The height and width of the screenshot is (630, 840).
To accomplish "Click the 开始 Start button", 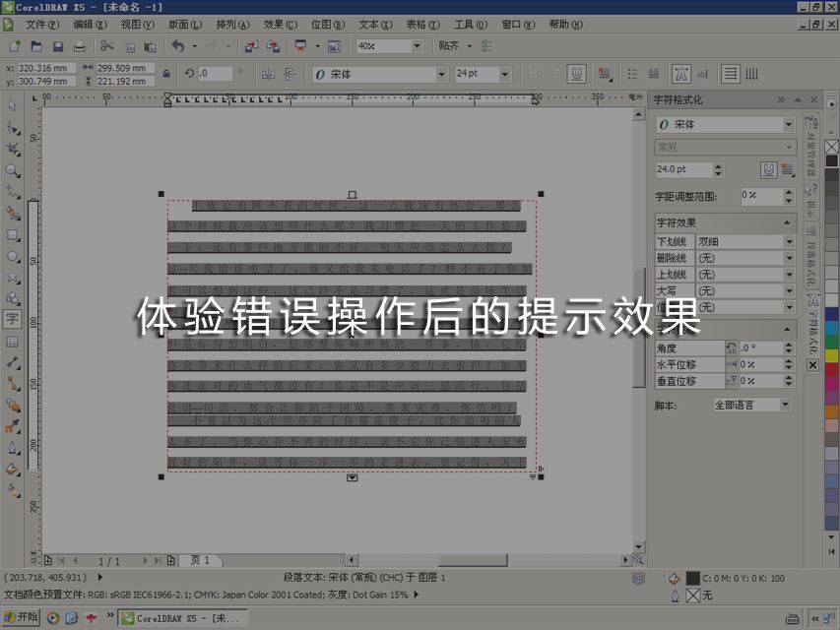I will click(22, 617).
